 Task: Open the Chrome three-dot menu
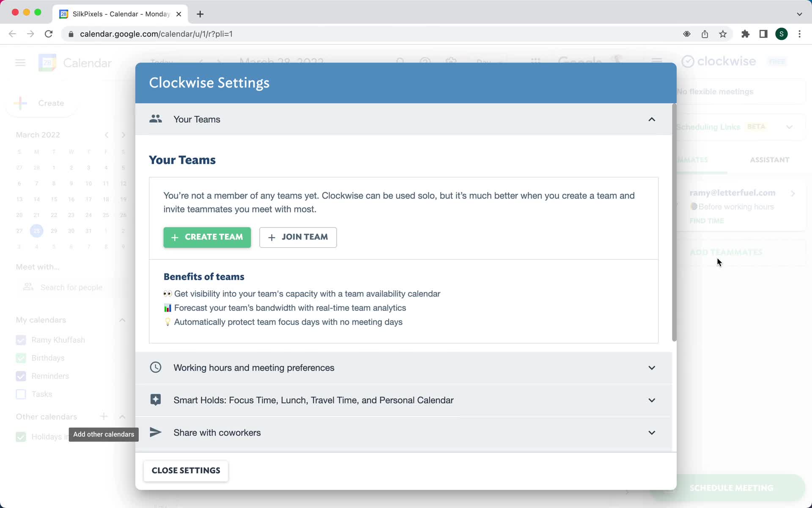coord(799,34)
